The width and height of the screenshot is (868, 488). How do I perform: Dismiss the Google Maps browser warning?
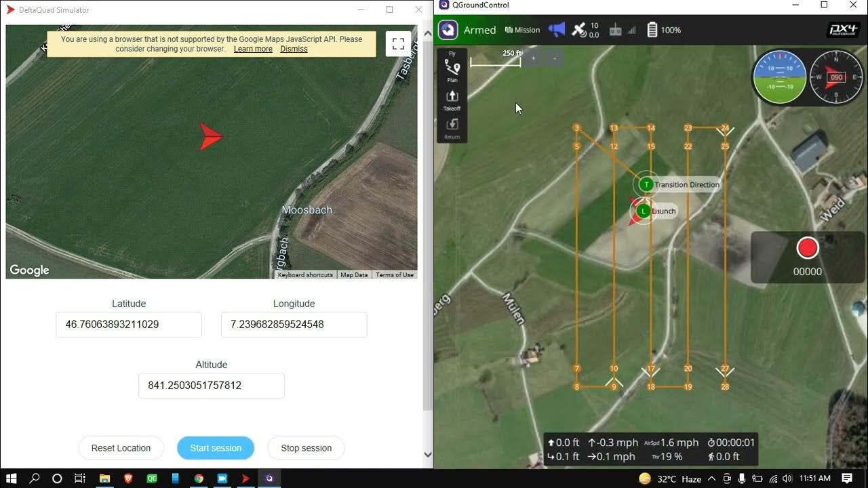click(294, 49)
